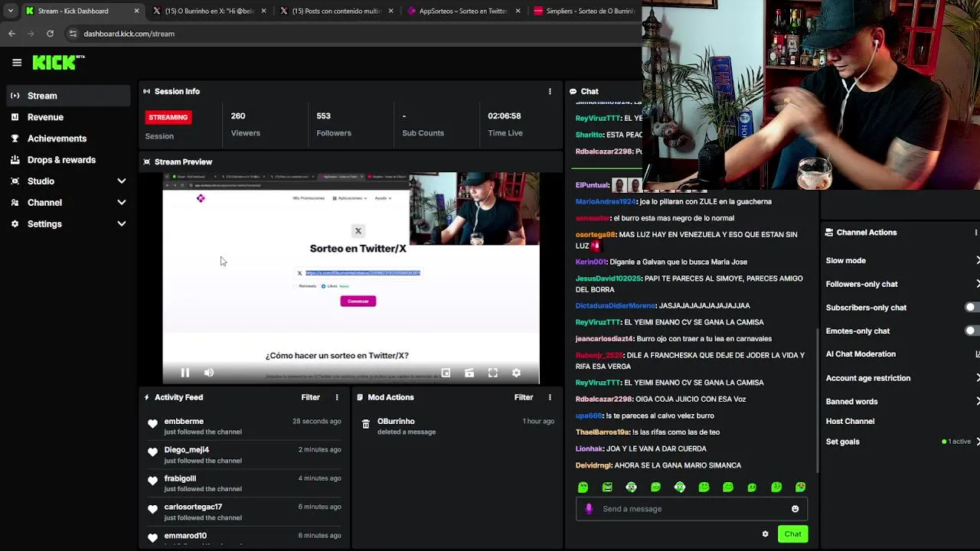Open the preview in picture-in-picture mode
Viewport: 980px width, 551px height.
(446, 373)
